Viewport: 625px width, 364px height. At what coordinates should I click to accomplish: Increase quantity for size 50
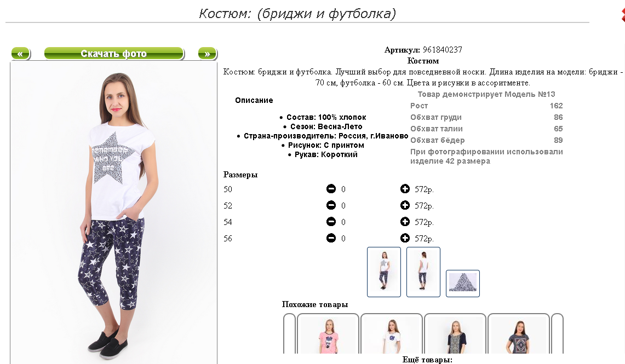point(405,189)
